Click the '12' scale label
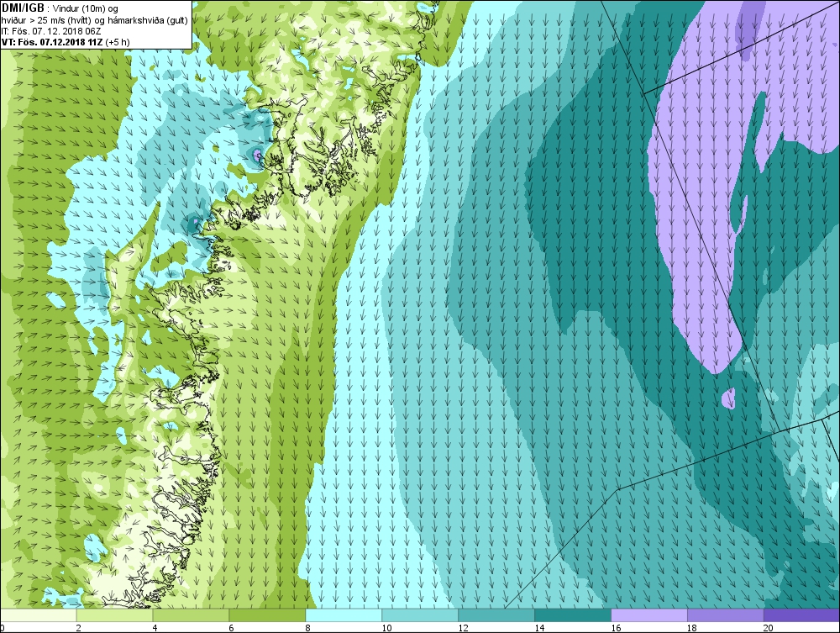The height and width of the screenshot is (633, 840). [463, 628]
